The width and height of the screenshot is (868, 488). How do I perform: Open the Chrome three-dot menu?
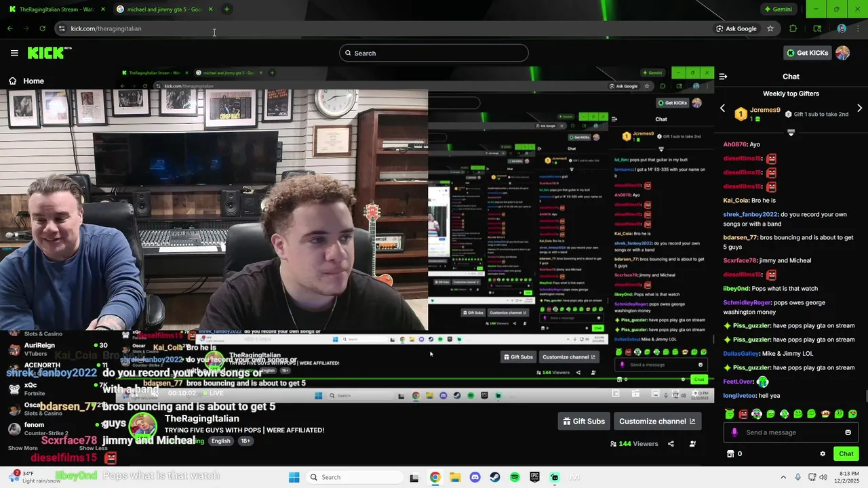(x=859, y=28)
